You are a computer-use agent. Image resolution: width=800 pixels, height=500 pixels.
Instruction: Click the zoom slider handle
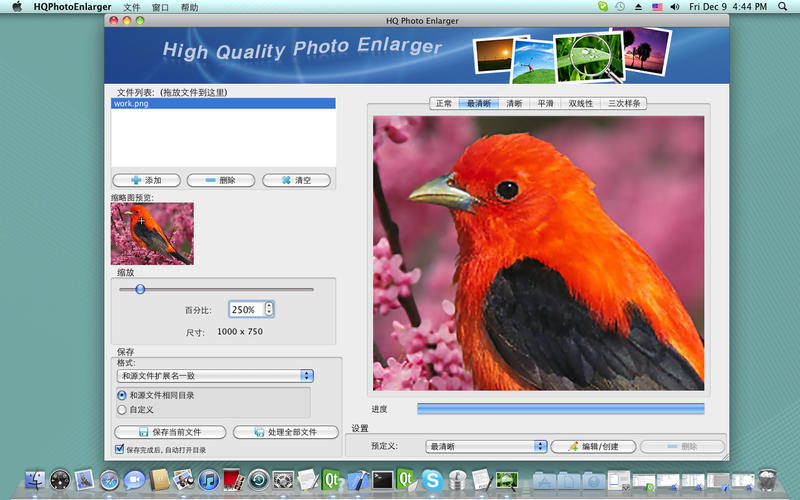(140, 289)
